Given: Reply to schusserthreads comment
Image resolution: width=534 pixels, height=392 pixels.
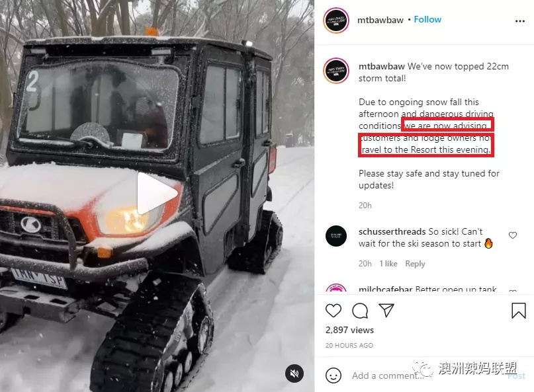Looking at the screenshot, I should 415,264.
